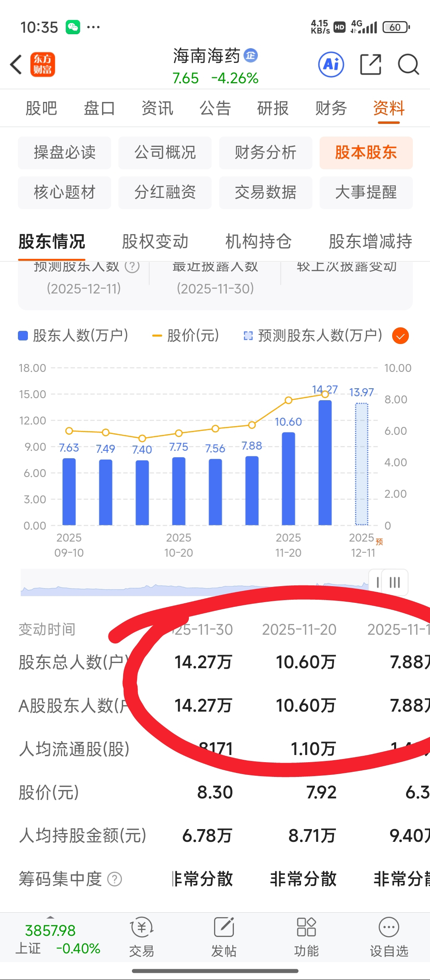Tap the battery indicator in status bar
The image size is (430, 980).
tap(396, 27)
